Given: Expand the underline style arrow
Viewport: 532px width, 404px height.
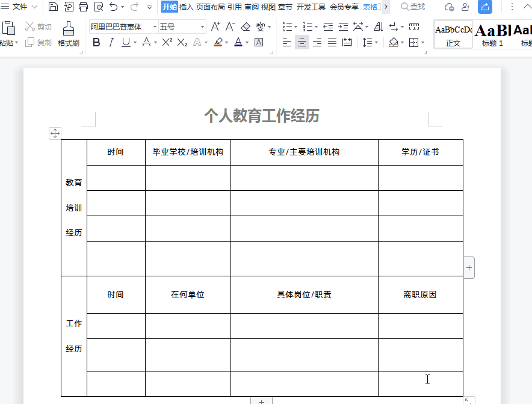Looking at the screenshot, I should click(135, 43).
